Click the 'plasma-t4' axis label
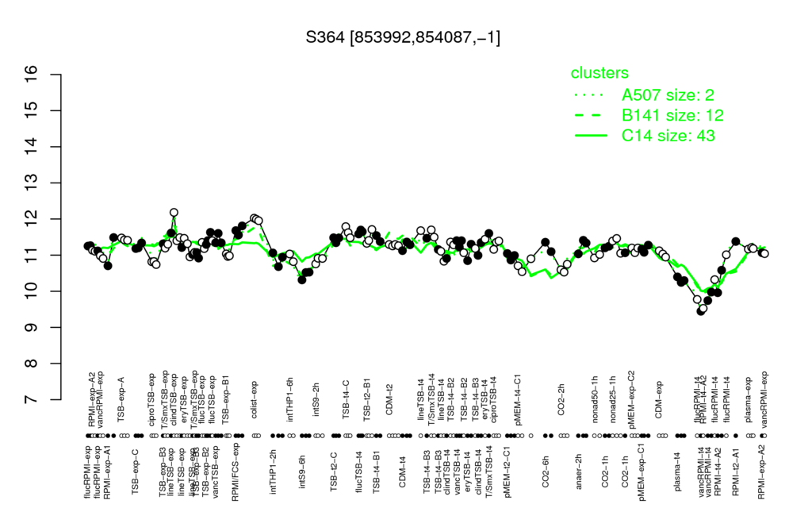The height and width of the screenshot is (508, 812). coord(679,471)
